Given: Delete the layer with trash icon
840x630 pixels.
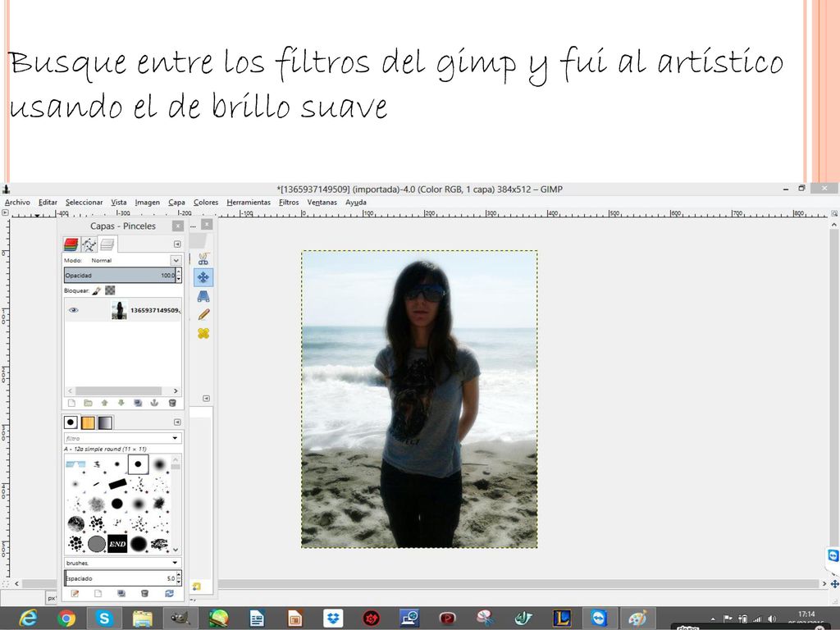Looking at the screenshot, I should [x=172, y=403].
